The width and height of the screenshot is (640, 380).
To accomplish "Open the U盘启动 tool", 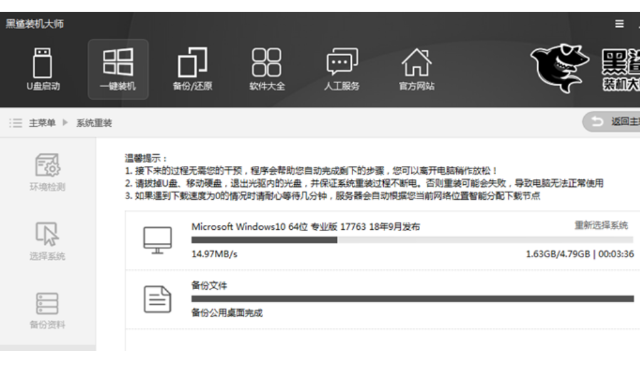I will [x=43, y=69].
